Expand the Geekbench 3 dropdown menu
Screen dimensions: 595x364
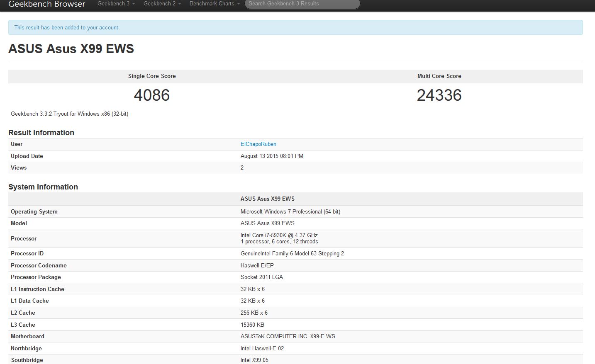[x=116, y=3]
